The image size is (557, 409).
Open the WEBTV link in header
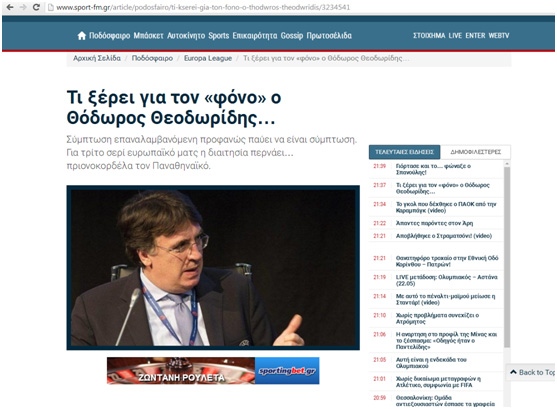click(x=499, y=36)
